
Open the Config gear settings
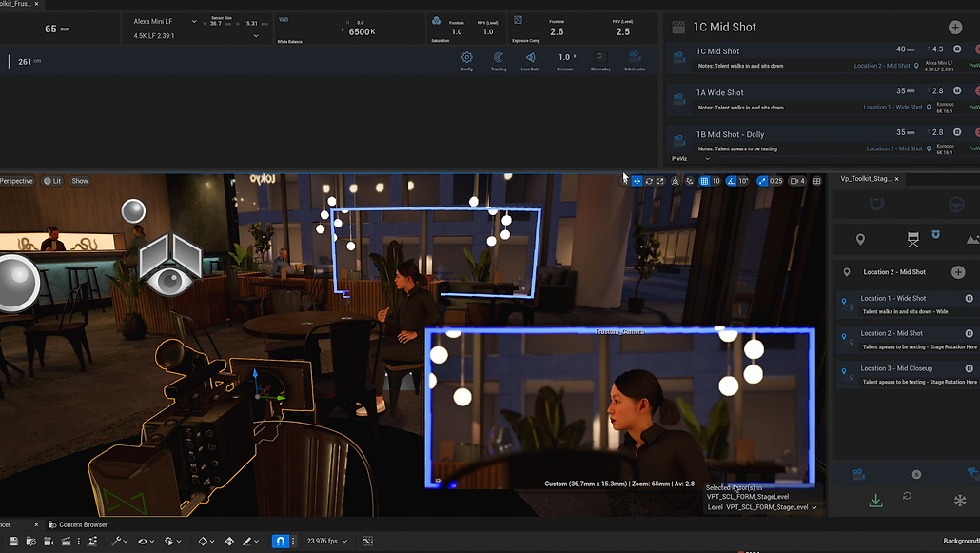467,57
